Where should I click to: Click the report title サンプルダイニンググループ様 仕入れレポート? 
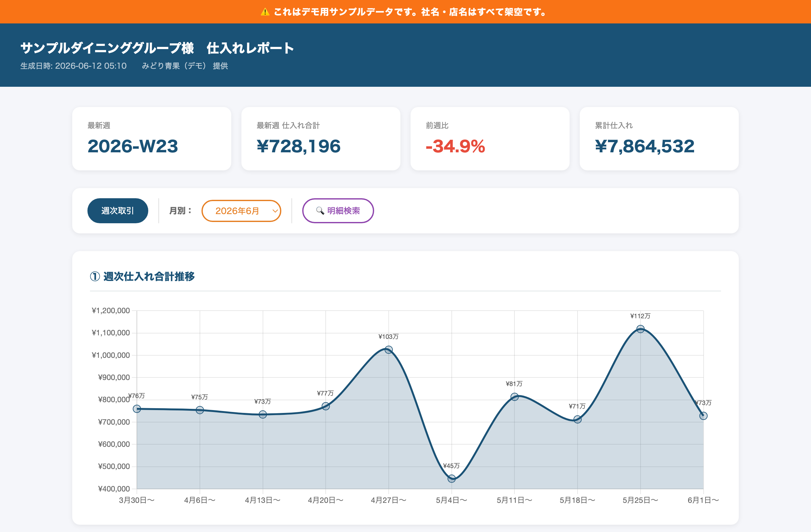click(x=157, y=48)
